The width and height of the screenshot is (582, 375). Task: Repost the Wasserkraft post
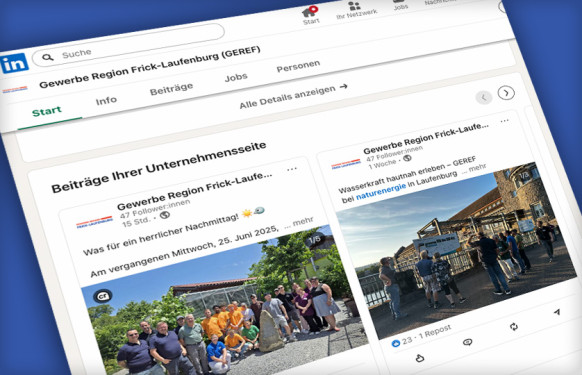point(514,327)
